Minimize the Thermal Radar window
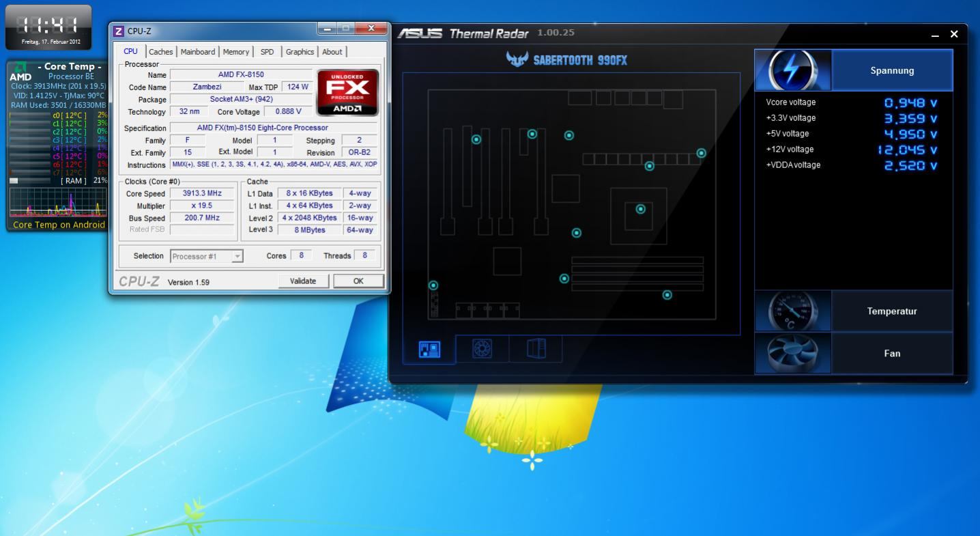 click(x=935, y=35)
